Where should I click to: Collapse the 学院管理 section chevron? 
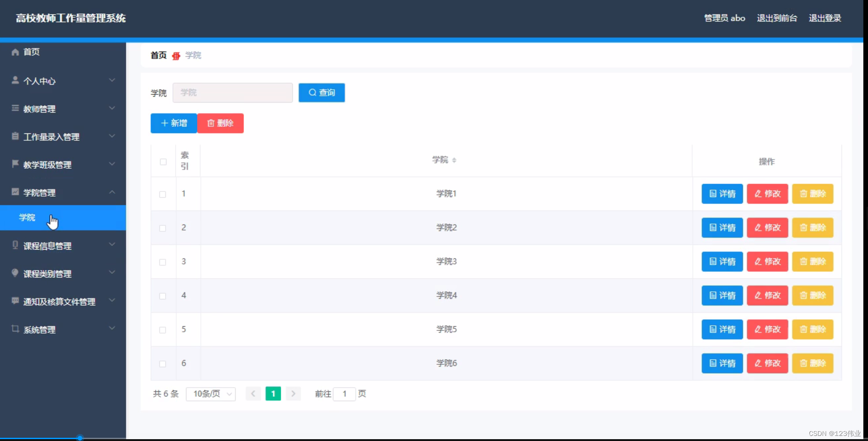[112, 191]
